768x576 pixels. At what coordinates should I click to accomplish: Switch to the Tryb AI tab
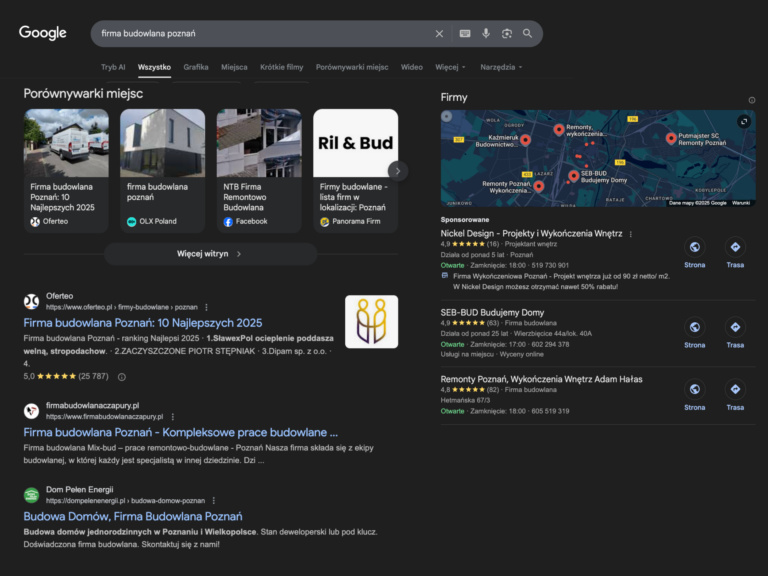[113, 67]
